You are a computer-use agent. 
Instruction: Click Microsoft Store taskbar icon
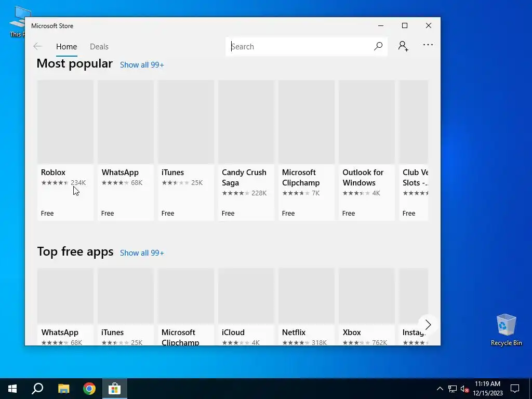click(115, 389)
